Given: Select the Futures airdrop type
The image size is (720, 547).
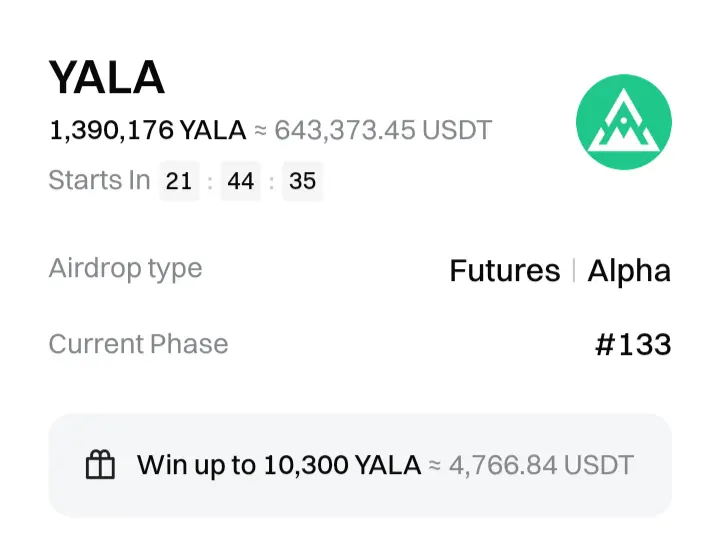Looking at the screenshot, I should (504, 271).
